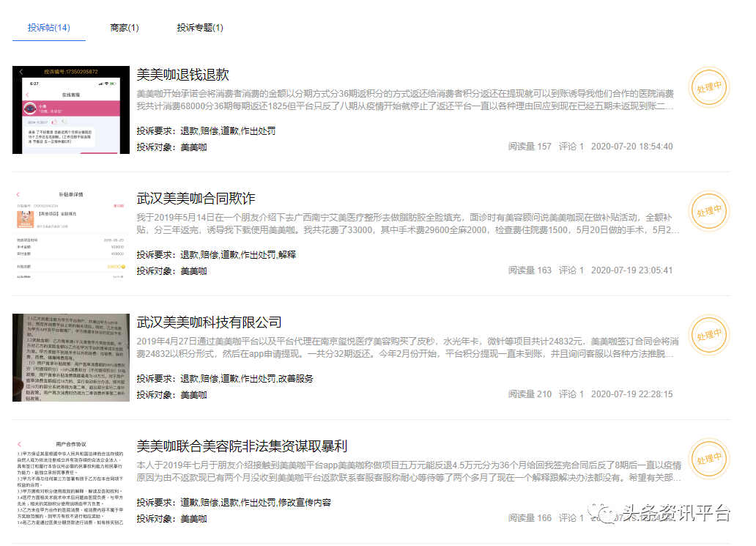Image resolution: width=756 pixels, height=546 pixels.
Task: Click thumbnail of 美美咖退钱退款 complaint
Action: click(x=71, y=110)
